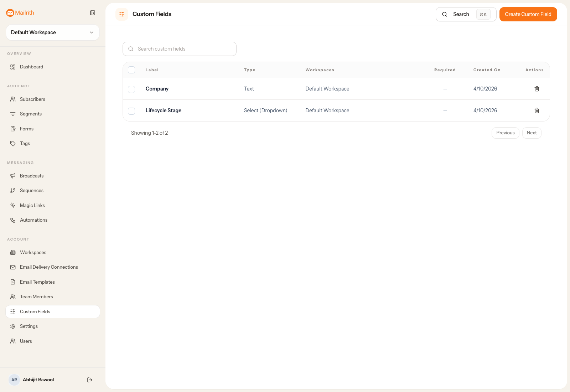Check the select-all checkbox in the table header

coord(131,70)
